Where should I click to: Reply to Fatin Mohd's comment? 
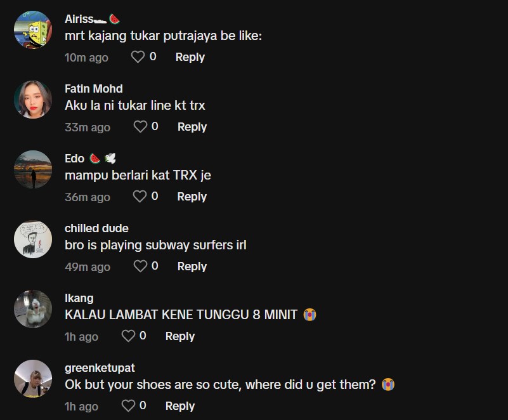192,127
